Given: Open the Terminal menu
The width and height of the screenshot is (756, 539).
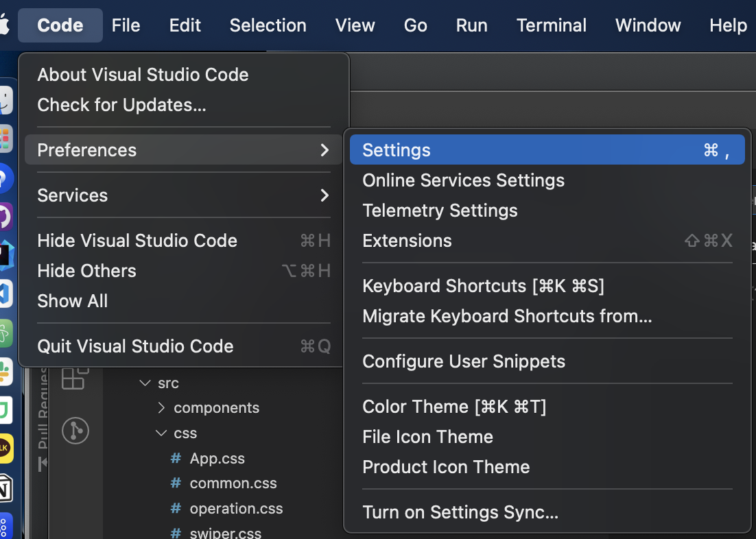Looking at the screenshot, I should click(551, 25).
